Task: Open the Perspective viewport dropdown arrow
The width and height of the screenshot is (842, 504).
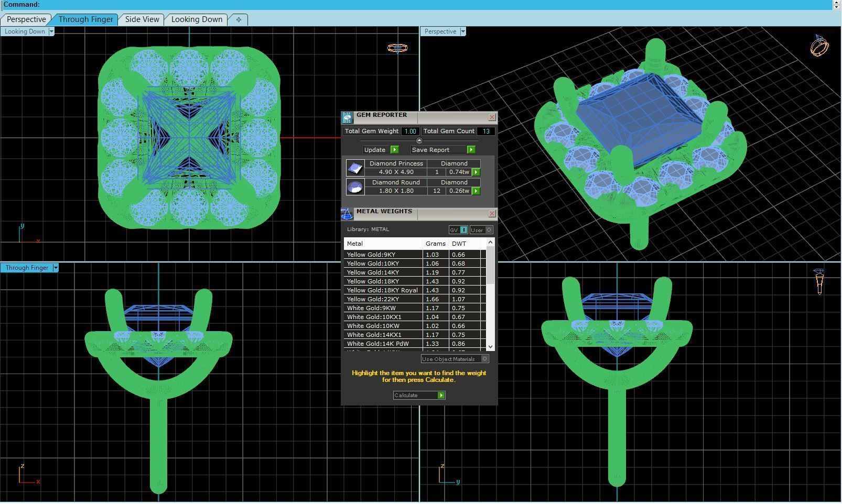Action: [463, 31]
